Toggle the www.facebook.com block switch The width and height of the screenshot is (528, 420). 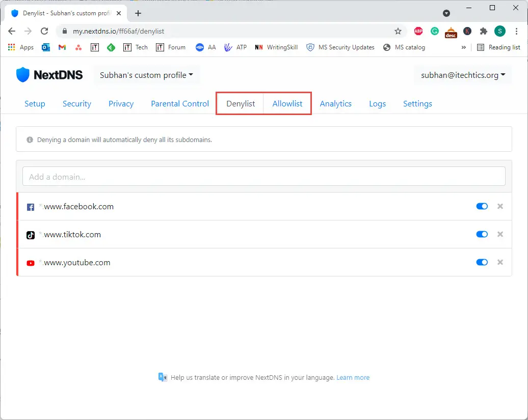click(x=482, y=206)
